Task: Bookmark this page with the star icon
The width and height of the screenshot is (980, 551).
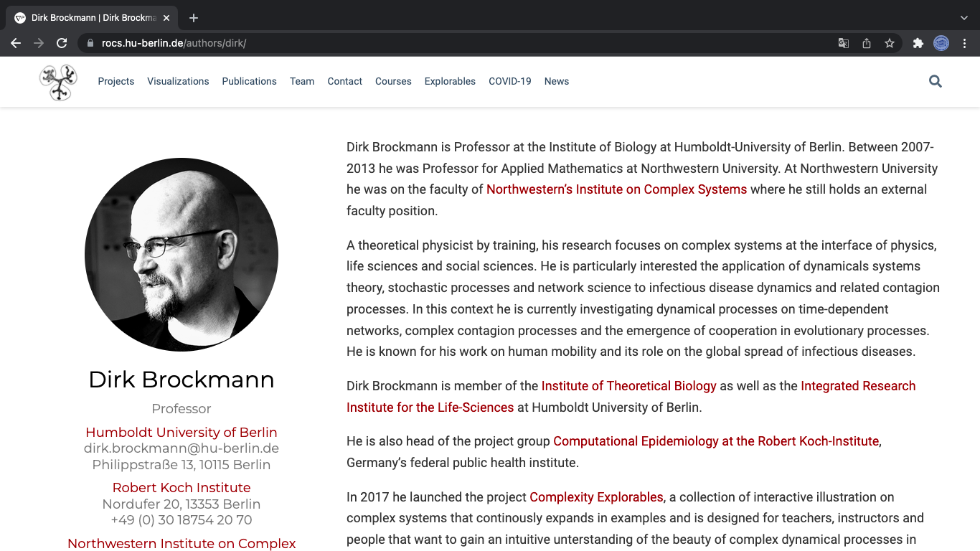Action: coord(890,43)
